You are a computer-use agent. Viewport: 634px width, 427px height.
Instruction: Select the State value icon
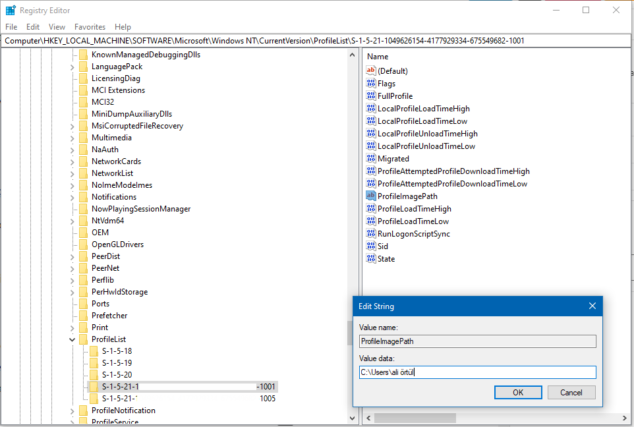[371, 258]
